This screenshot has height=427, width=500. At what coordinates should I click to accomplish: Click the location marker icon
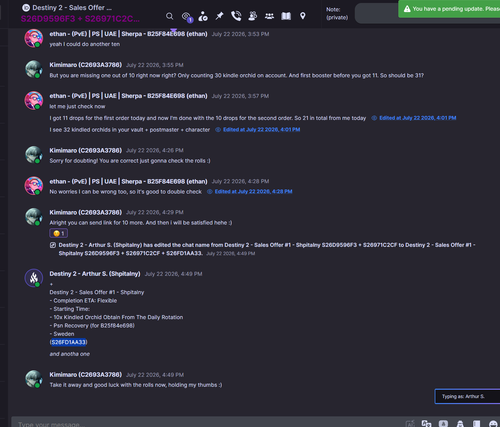(x=303, y=16)
